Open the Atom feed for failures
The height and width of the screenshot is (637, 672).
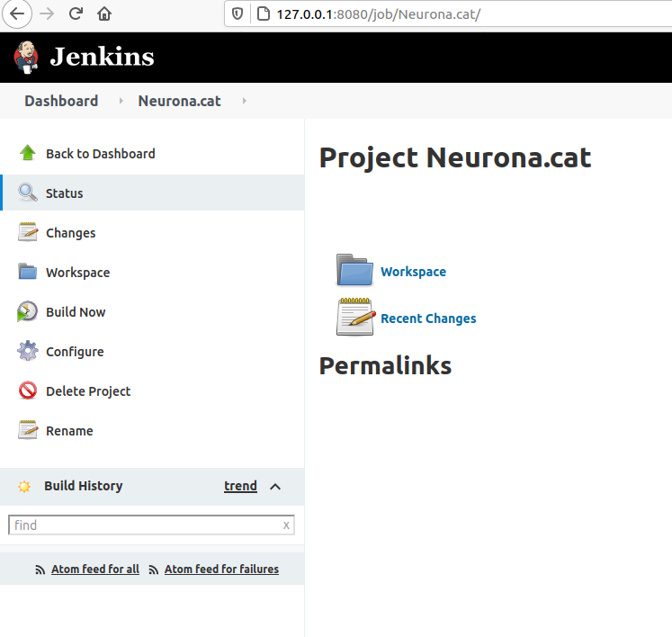221,570
